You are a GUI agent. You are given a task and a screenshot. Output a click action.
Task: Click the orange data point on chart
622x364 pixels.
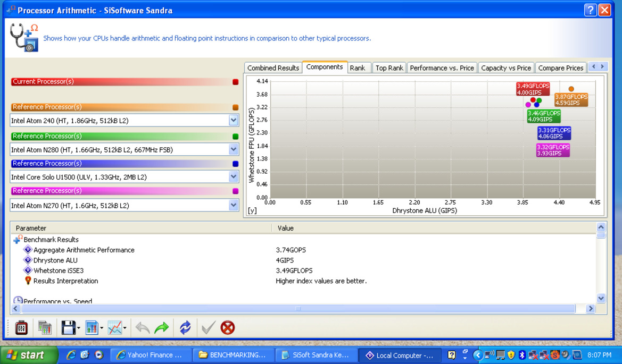click(x=571, y=89)
